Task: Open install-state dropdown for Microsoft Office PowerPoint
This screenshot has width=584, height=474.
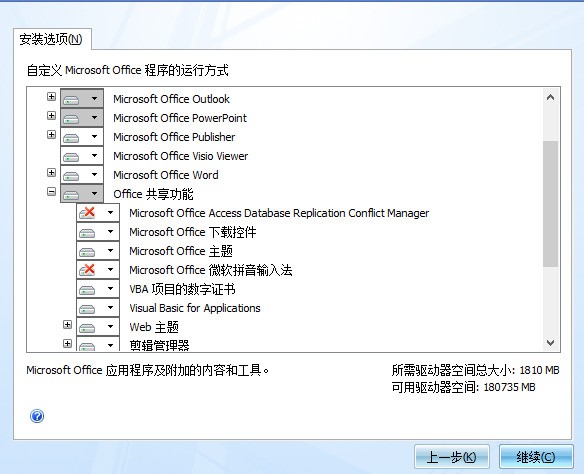Action: pyautogui.click(x=94, y=118)
